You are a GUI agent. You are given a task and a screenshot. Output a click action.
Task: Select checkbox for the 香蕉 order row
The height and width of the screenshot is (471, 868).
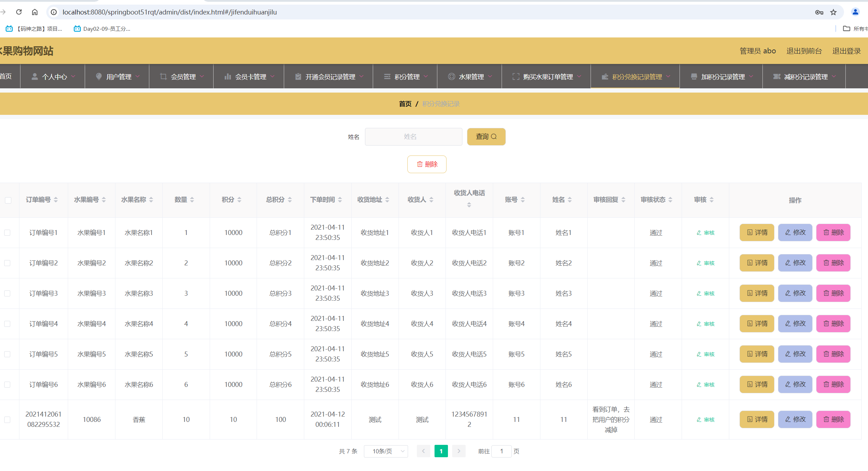pyautogui.click(x=7, y=419)
